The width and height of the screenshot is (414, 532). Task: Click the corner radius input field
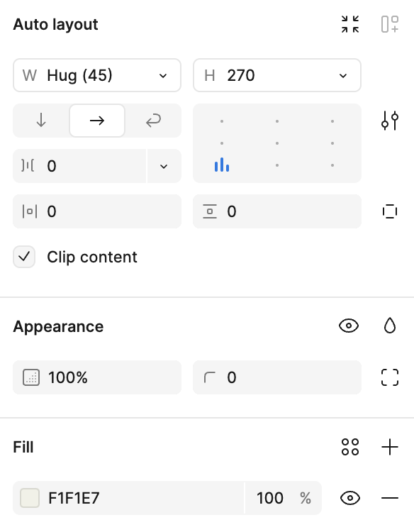click(277, 377)
